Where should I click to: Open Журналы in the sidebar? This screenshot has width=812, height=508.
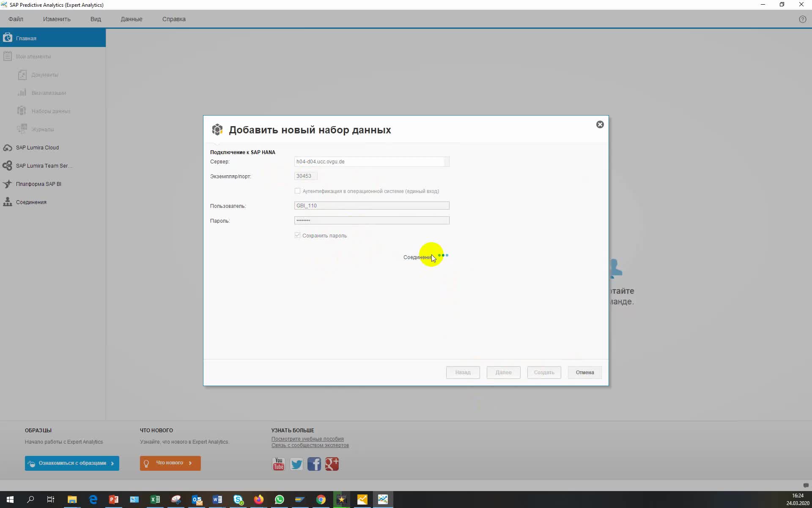click(43, 130)
